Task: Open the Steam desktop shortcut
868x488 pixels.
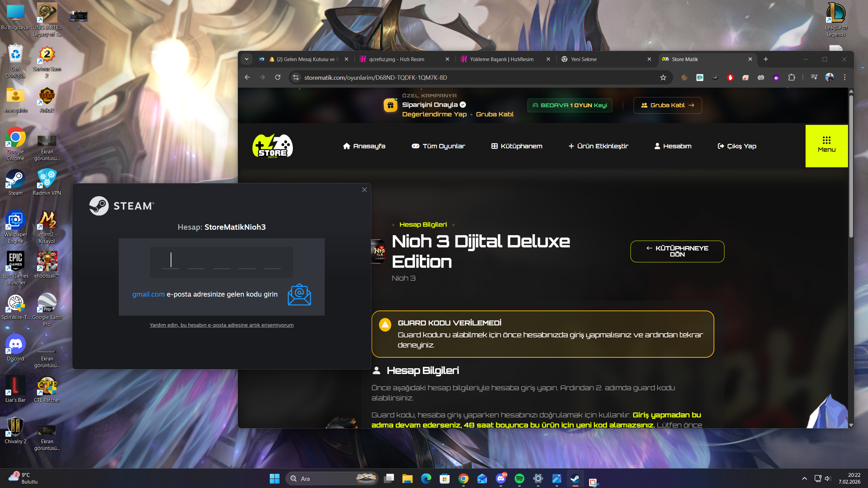Action: (15, 183)
